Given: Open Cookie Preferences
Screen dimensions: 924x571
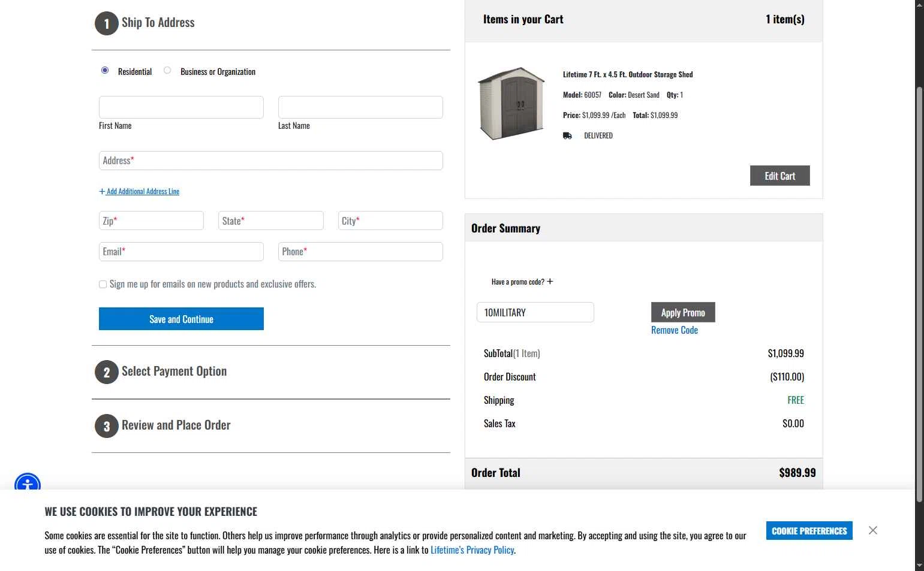Looking at the screenshot, I should [809, 531].
